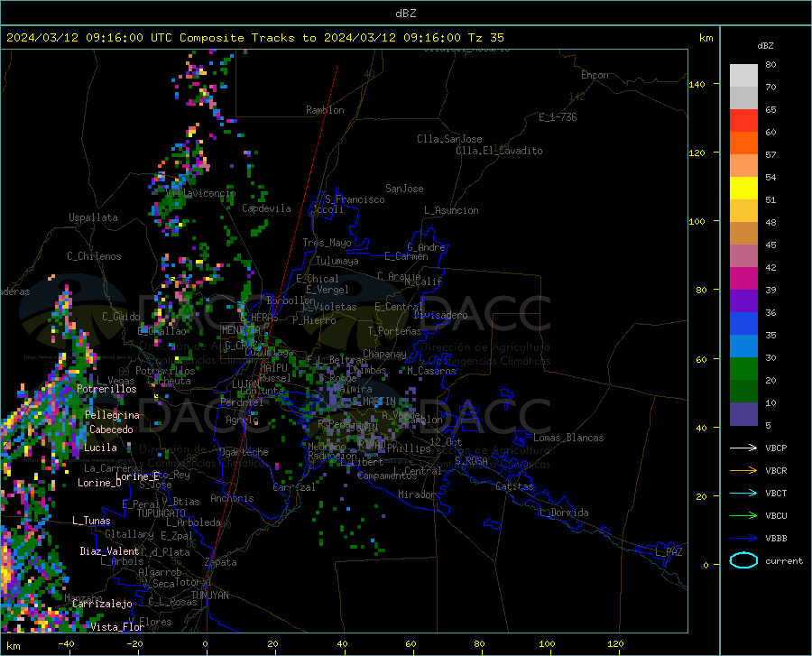Click the Anchoris map label

pyautogui.click(x=232, y=498)
